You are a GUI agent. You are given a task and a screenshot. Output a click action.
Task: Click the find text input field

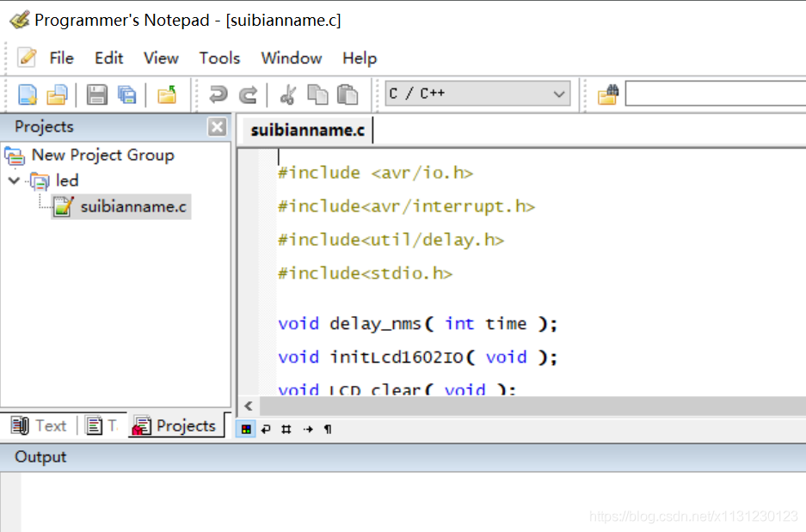point(716,94)
